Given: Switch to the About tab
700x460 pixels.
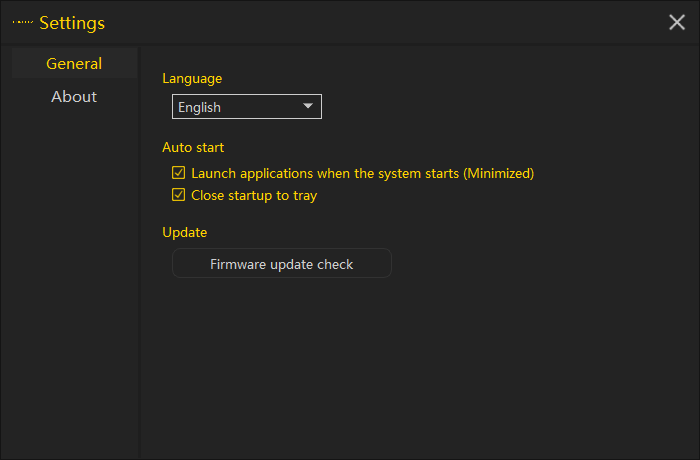Looking at the screenshot, I should [74, 97].
